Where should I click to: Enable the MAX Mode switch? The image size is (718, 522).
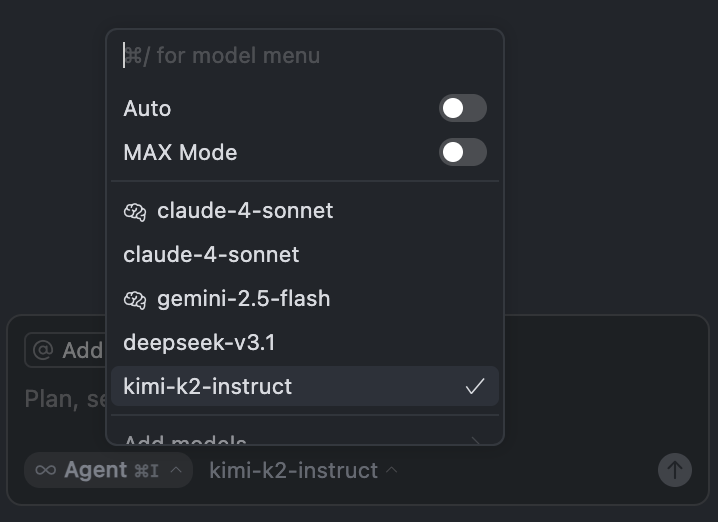click(462, 152)
